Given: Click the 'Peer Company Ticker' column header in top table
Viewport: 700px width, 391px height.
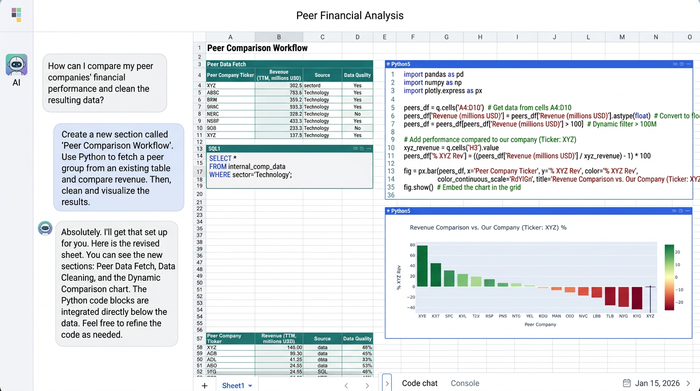Looking at the screenshot, I should 230,75.
